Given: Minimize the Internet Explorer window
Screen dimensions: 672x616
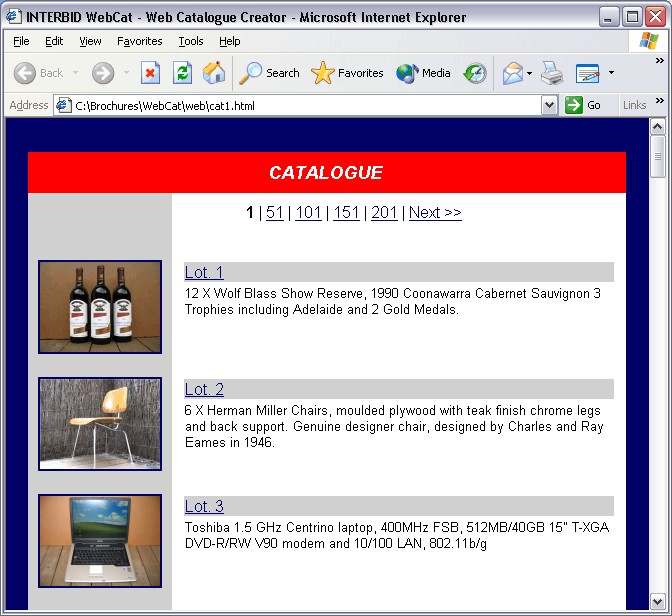Looking at the screenshot, I should [609, 17].
